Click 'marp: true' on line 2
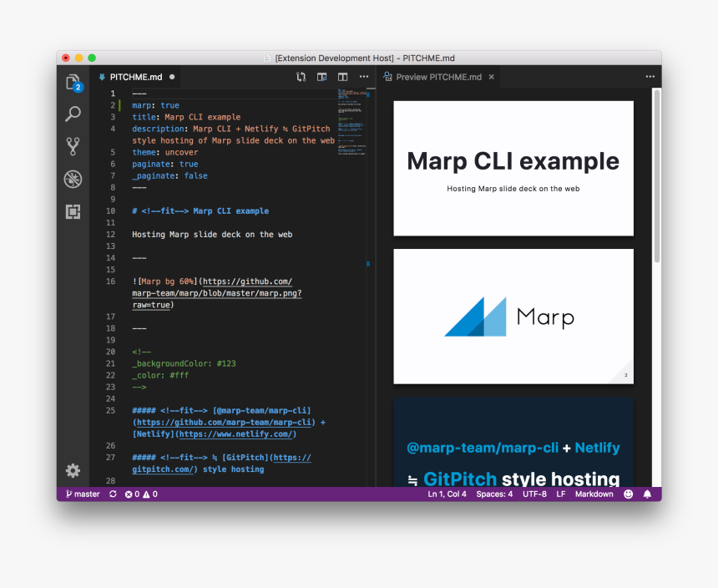 pos(155,105)
